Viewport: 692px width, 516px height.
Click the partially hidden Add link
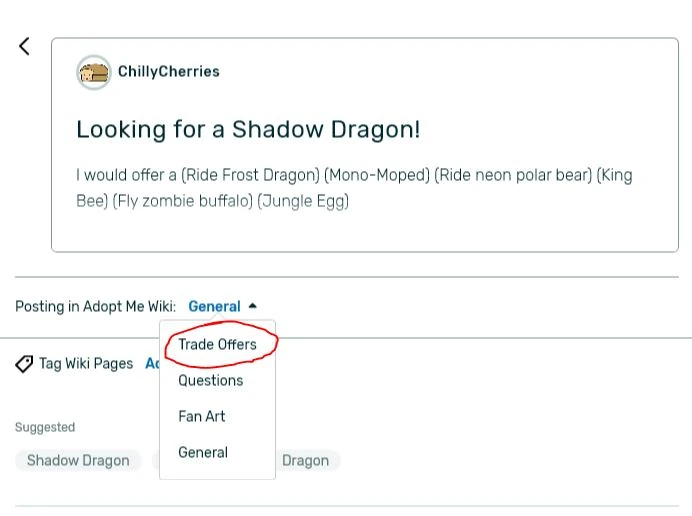tap(152, 364)
